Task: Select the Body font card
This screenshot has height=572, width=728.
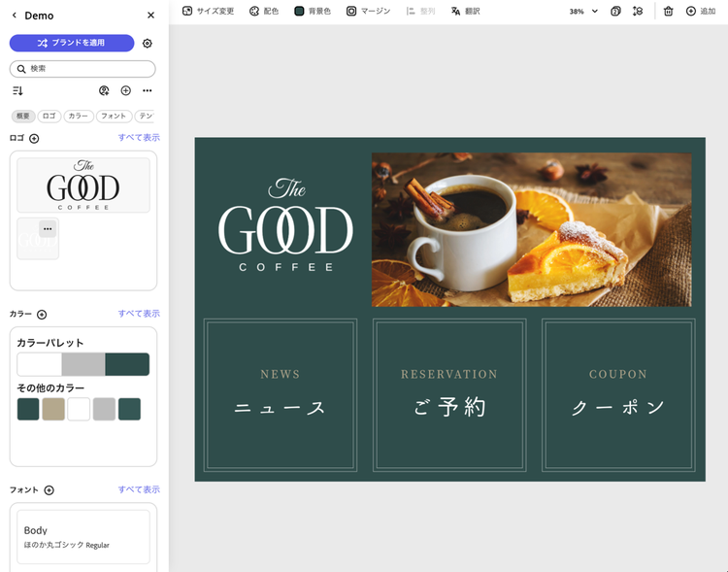Action: tap(83, 537)
